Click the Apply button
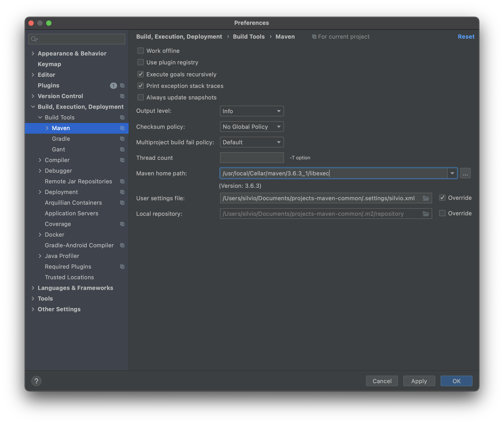This screenshot has height=424, width=504. tap(419, 381)
